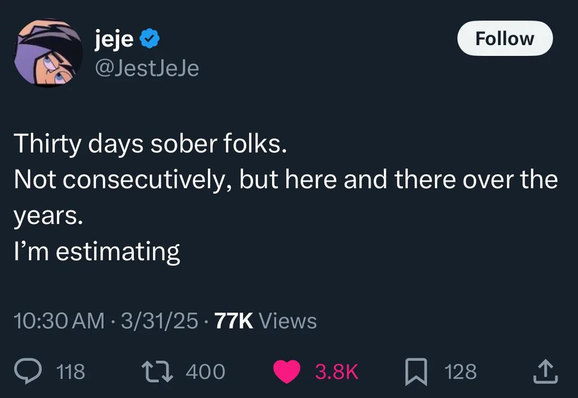This screenshot has width=578, height=398.
Task: Open the @JestJeJe handle link
Action: pos(147,69)
